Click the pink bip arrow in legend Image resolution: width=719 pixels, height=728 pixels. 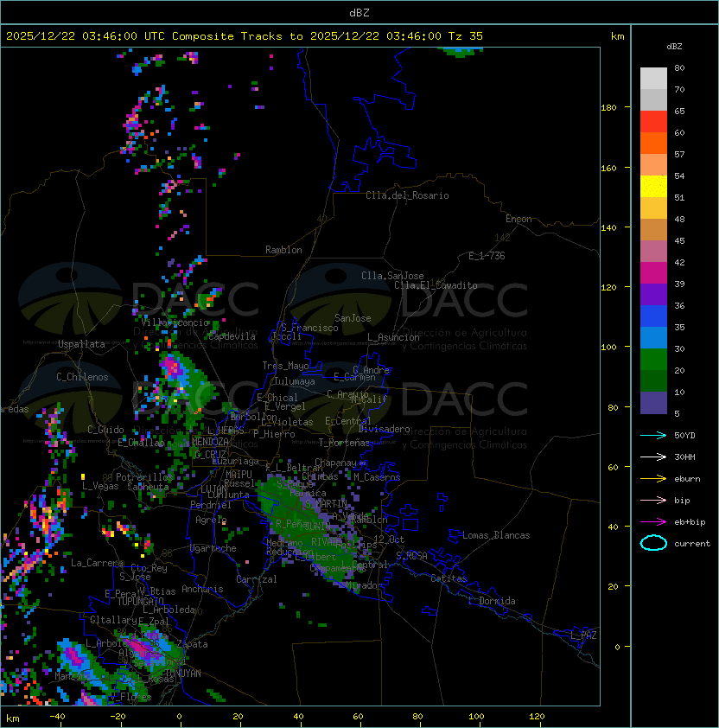[x=653, y=500]
